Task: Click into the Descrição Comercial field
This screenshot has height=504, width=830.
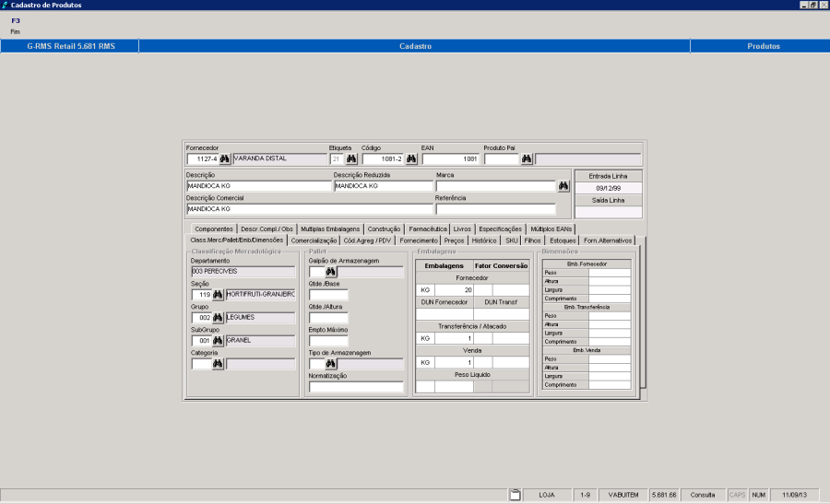Action: tap(308, 209)
